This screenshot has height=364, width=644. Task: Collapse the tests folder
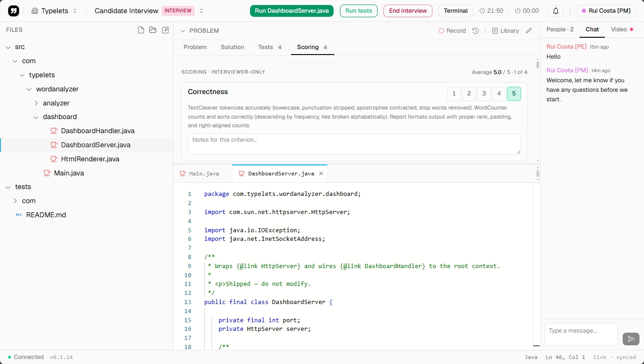tap(8, 187)
